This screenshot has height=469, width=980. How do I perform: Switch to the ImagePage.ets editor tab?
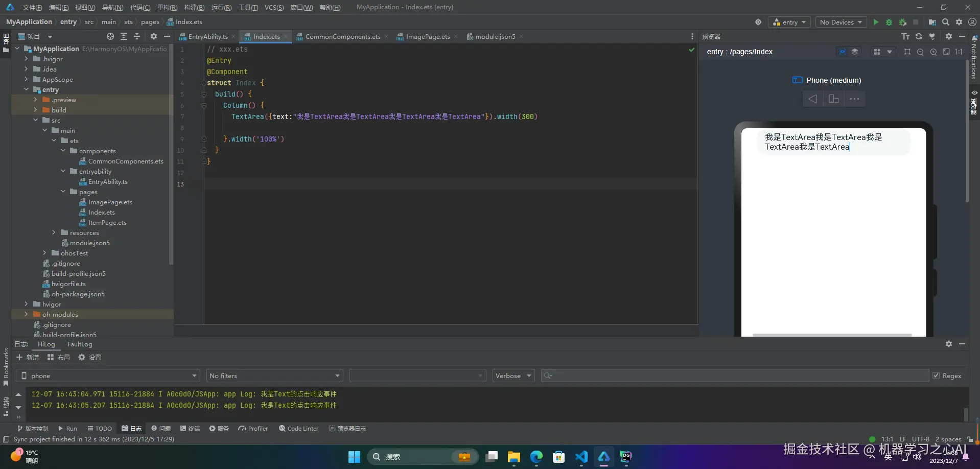tap(428, 36)
